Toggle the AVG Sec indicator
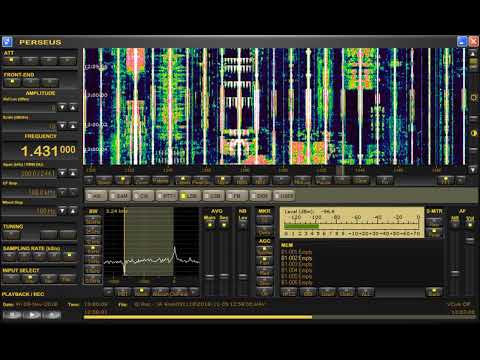Viewport: 480px width, 360px height. coord(224,225)
